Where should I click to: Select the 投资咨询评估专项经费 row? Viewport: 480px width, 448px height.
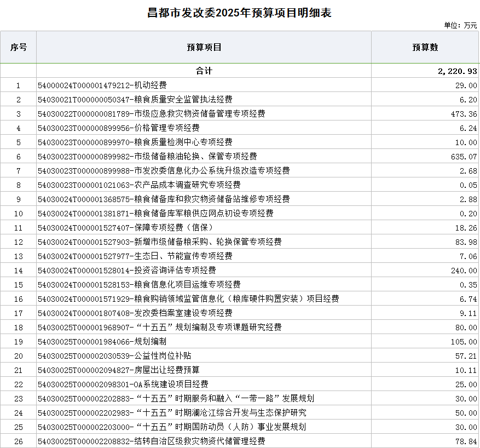[x=127, y=271]
